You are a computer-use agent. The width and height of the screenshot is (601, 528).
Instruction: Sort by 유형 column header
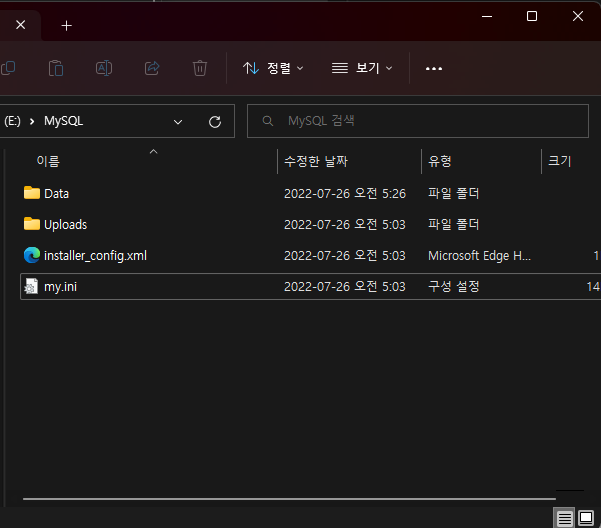point(440,161)
